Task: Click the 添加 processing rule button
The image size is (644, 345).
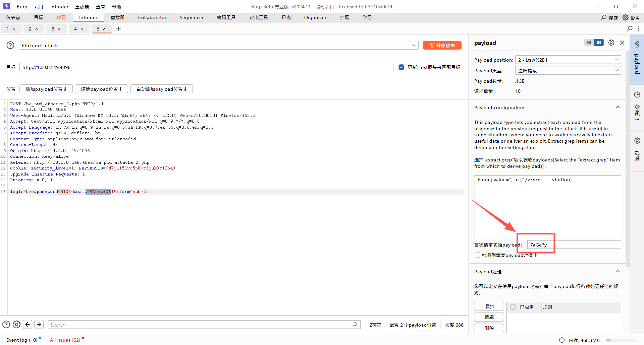Action: pyautogui.click(x=489, y=306)
